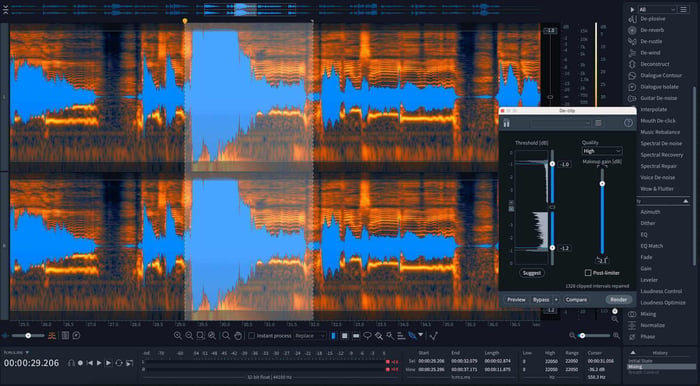Open the Replace instant process mode dropdown
The image size is (700, 386).
(310, 336)
